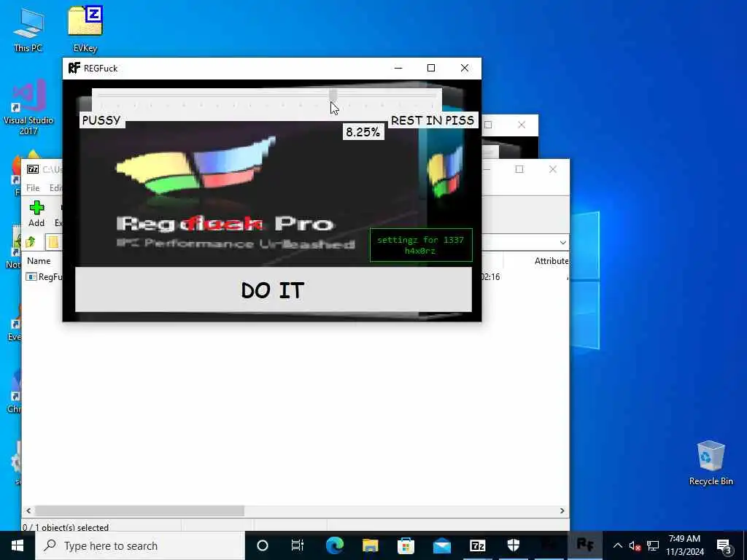Viewport: 747px width, 560px height.
Task: Switch to 7-Zip via taskbar icon
Action: [x=477, y=545]
